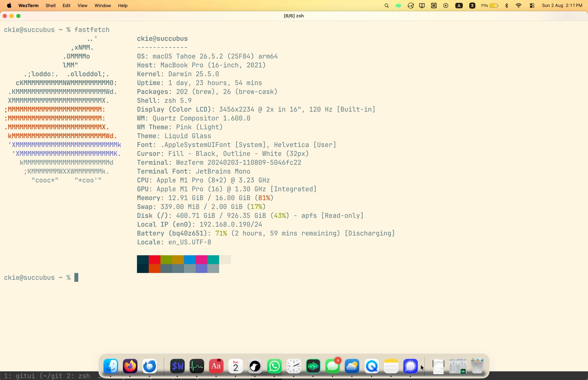Viewport: 588px width, 380px height.
Task: Open the blue Q app in dock
Action: [372, 366]
